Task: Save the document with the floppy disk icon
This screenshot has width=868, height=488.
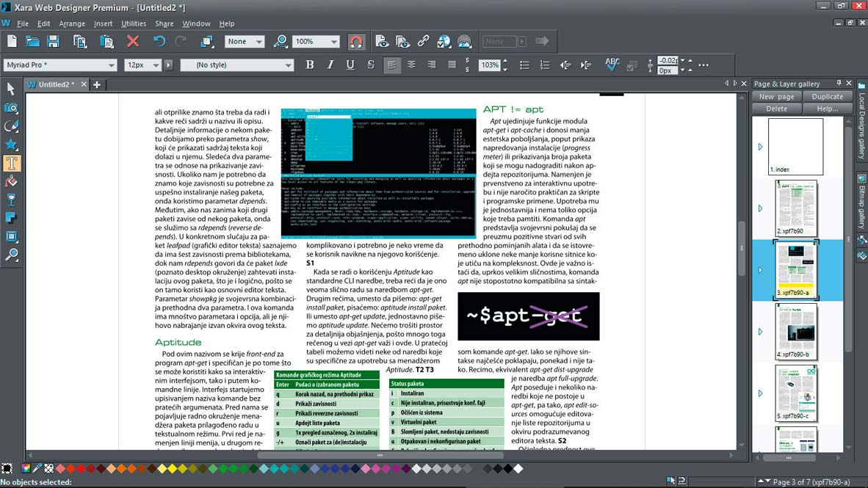Action: pos(53,42)
